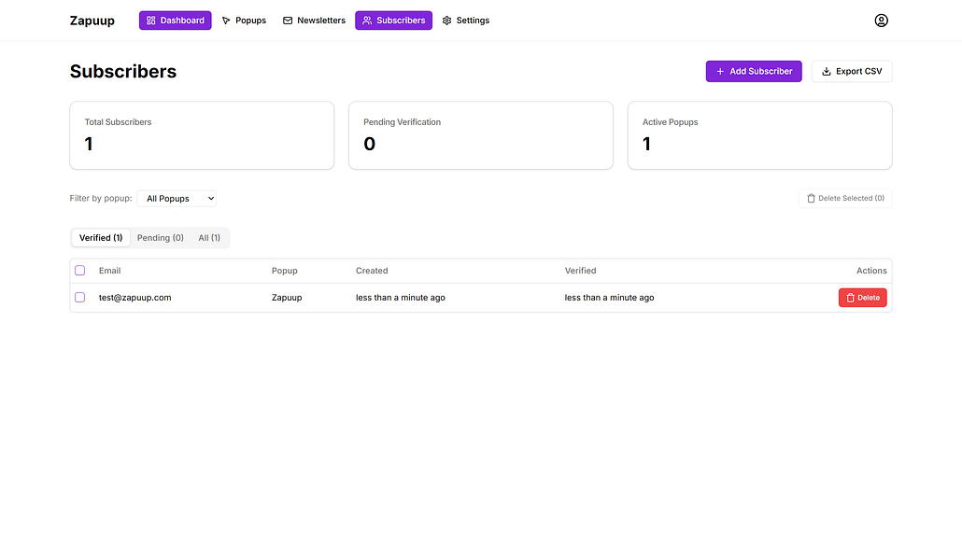Screen dimensions: 962x560
Task: Click the Actions column header
Action: 871,271
